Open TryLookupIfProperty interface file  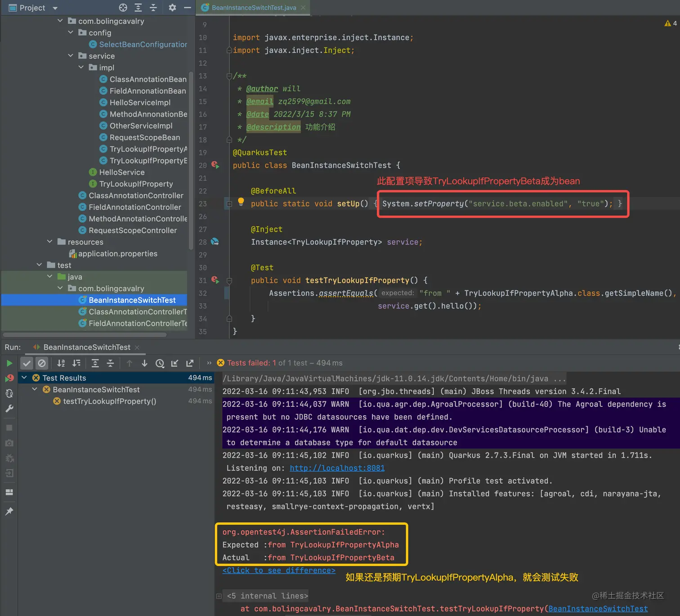click(131, 184)
